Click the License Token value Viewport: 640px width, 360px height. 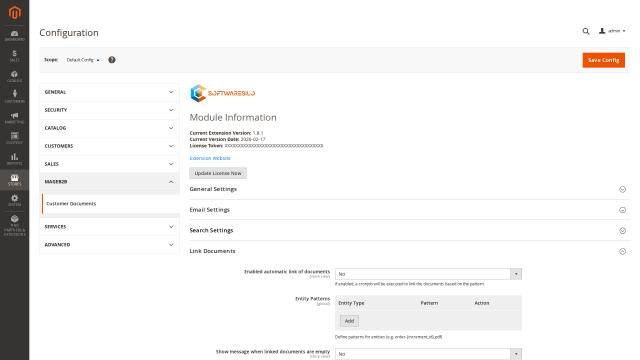point(274,146)
